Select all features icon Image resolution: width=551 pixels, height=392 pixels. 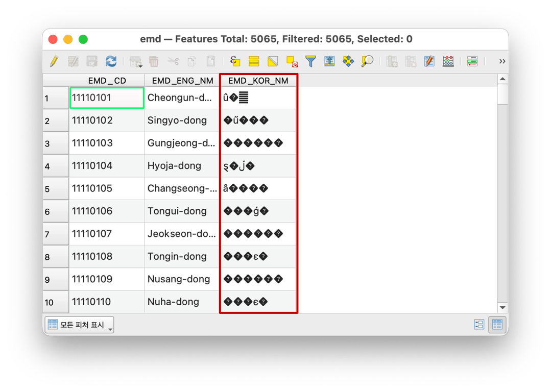click(254, 61)
